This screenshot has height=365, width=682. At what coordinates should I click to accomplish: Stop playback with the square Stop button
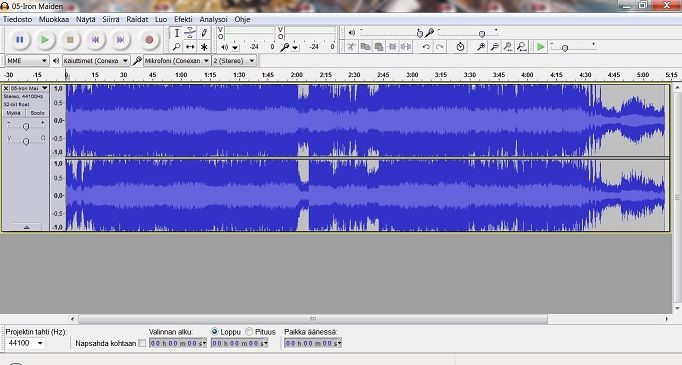click(70, 40)
